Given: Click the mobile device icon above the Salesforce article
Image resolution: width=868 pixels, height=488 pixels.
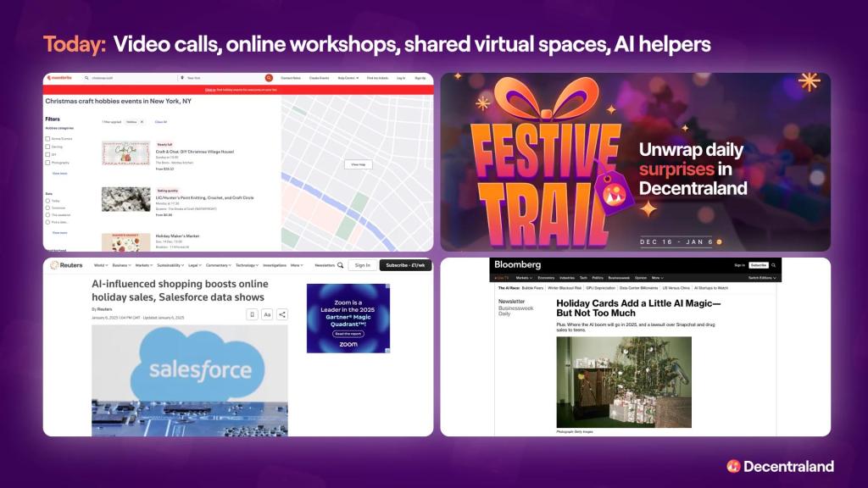Looking at the screenshot, I should (x=253, y=314).
